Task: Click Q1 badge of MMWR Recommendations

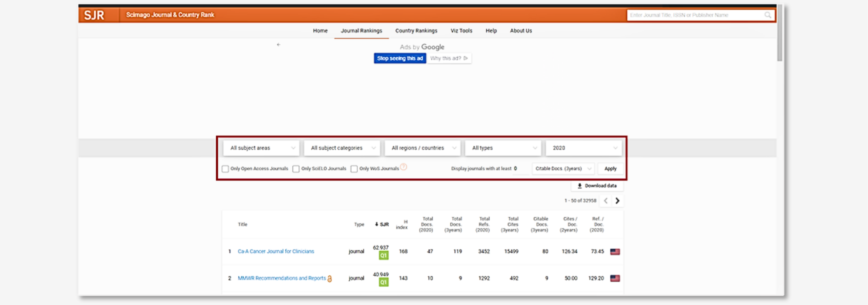Action: click(383, 282)
